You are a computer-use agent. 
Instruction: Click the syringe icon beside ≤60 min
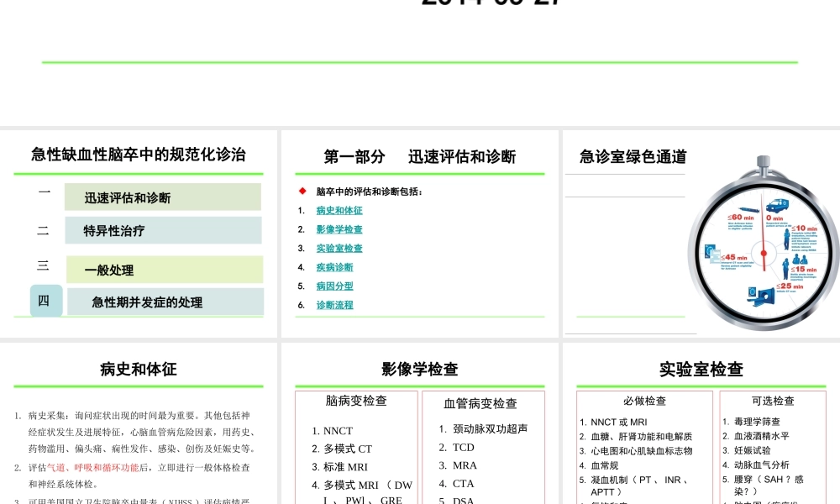tap(747, 208)
